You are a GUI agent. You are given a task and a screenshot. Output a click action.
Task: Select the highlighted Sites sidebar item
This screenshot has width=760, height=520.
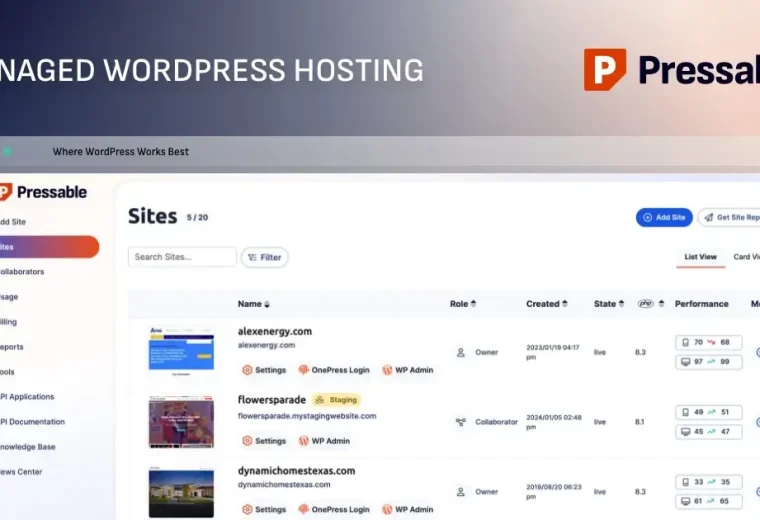(49, 247)
